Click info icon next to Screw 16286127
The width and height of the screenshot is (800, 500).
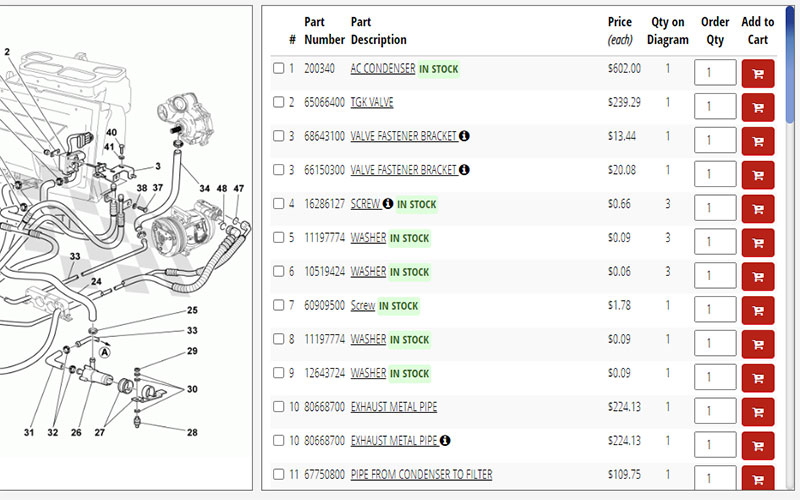pyautogui.click(x=388, y=204)
